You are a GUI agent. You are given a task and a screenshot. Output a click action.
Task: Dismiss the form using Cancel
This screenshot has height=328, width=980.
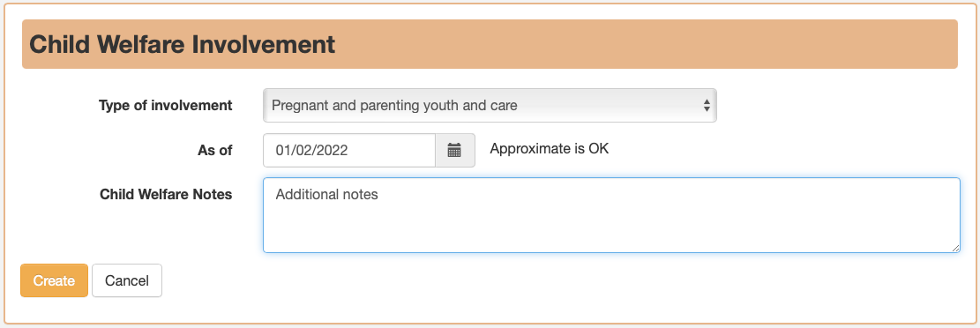[127, 280]
